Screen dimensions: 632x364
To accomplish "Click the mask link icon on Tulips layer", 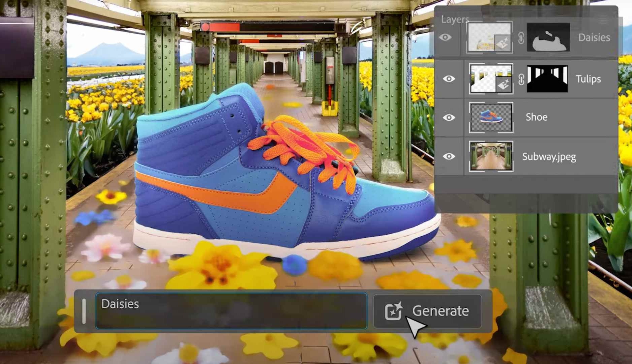I will (521, 79).
